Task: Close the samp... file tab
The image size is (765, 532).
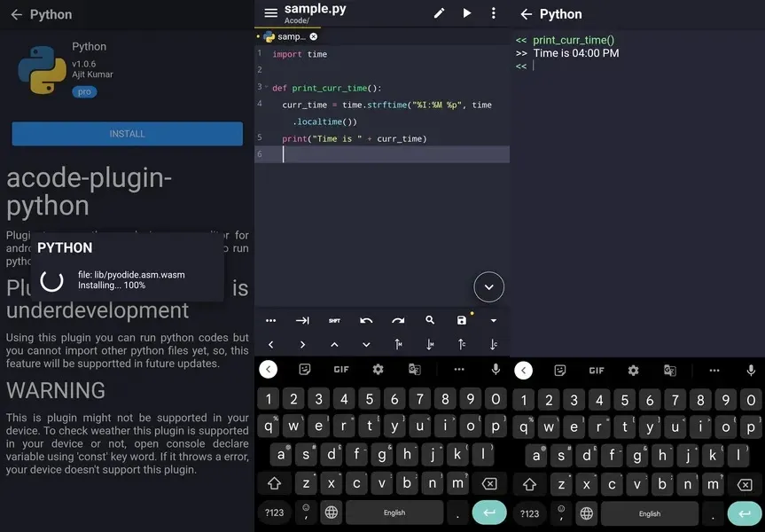Action: [314, 36]
